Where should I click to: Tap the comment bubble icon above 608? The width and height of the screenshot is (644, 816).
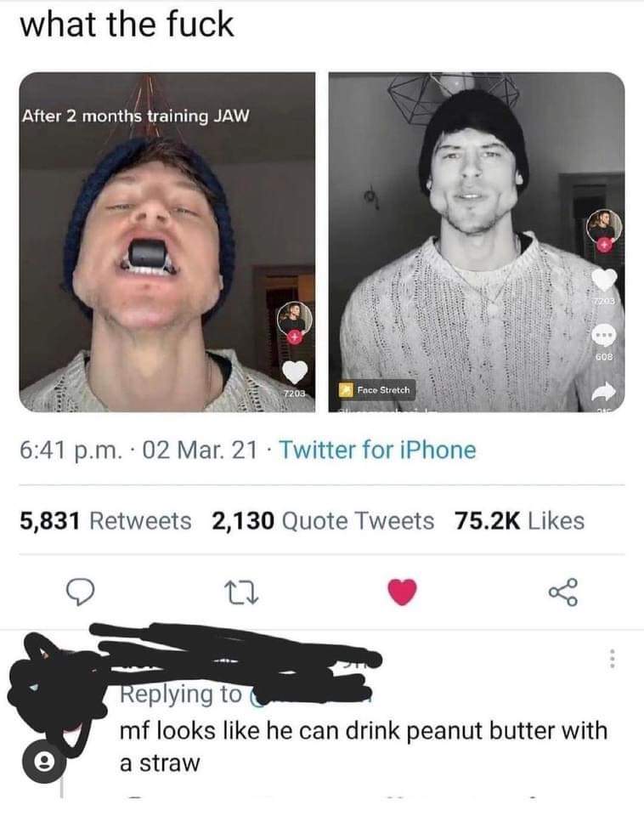click(604, 336)
